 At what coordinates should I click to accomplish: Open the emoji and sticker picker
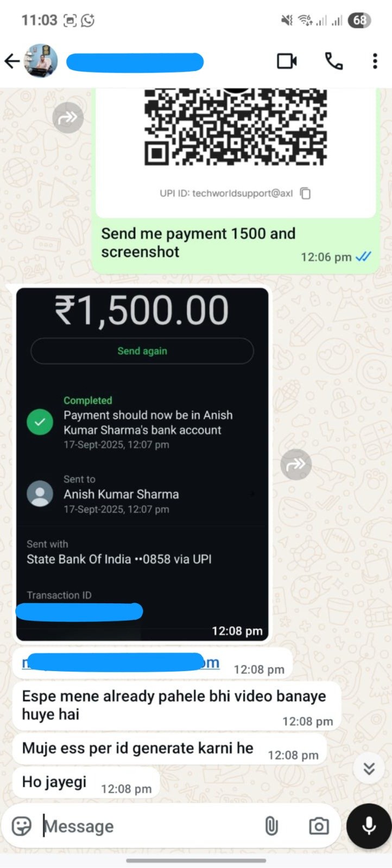click(x=22, y=826)
